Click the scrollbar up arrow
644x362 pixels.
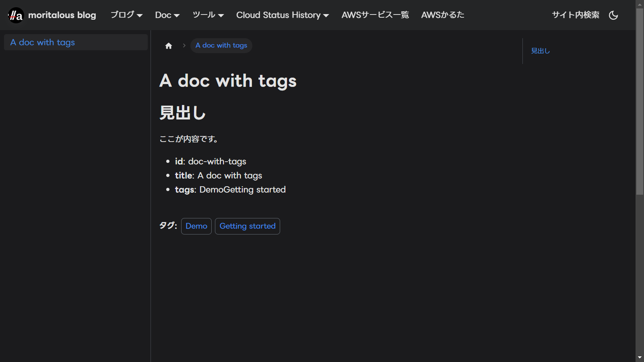pyautogui.click(x=640, y=4)
